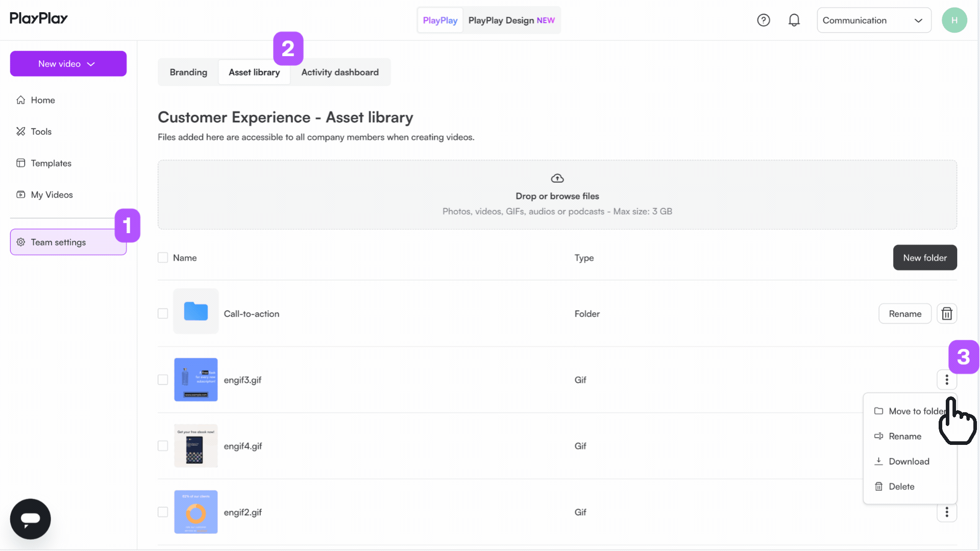980x551 pixels.
Task: Click the upload cloud icon
Action: tap(557, 179)
